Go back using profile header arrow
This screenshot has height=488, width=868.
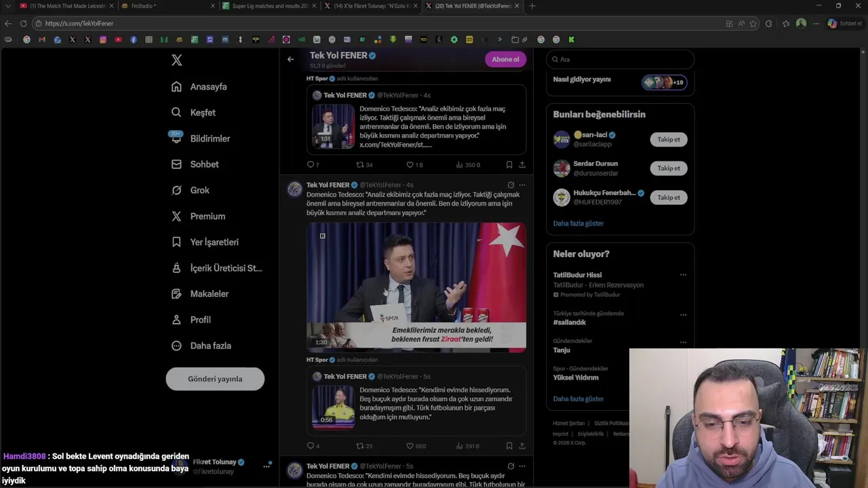pyautogui.click(x=290, y=59)
